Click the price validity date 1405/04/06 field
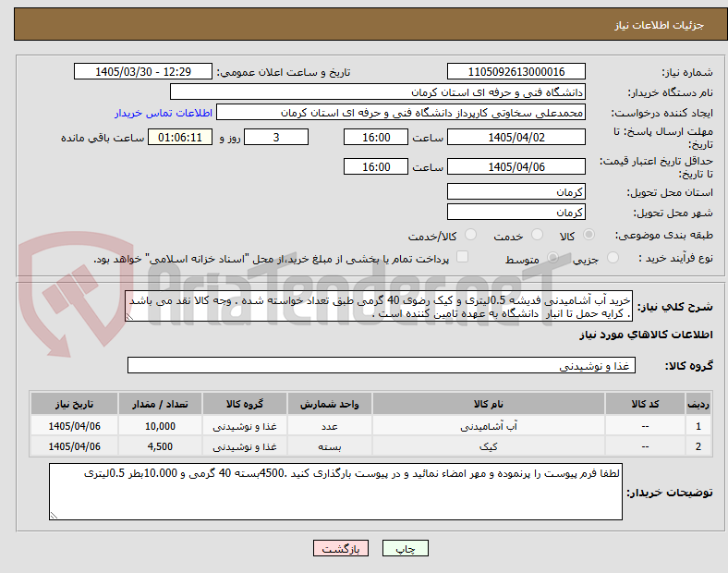This screenshot has width=728, height=573. [x=516, y=166]
